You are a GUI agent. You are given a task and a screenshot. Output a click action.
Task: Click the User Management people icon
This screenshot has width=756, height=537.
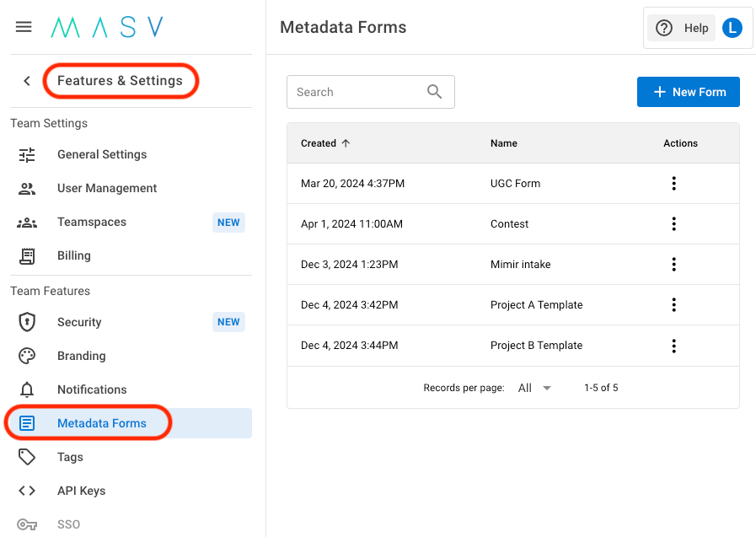(x=27, y=189)
